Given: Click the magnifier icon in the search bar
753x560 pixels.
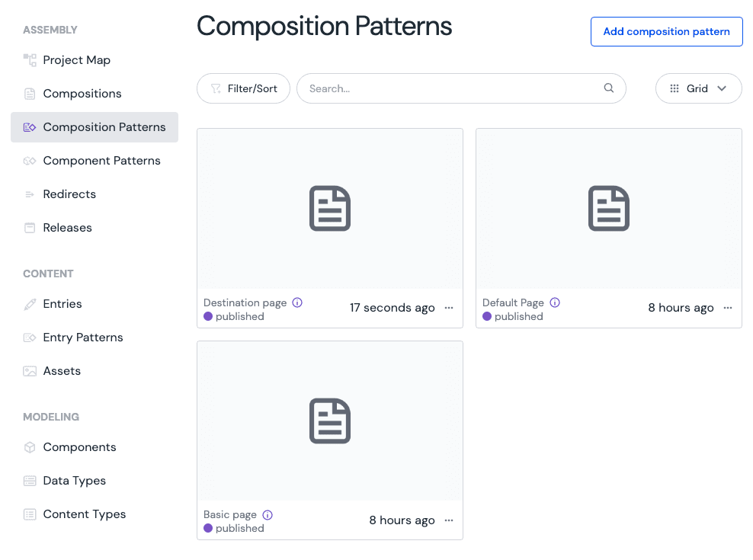Looking at the screenshot, I should tap(608, 88).
